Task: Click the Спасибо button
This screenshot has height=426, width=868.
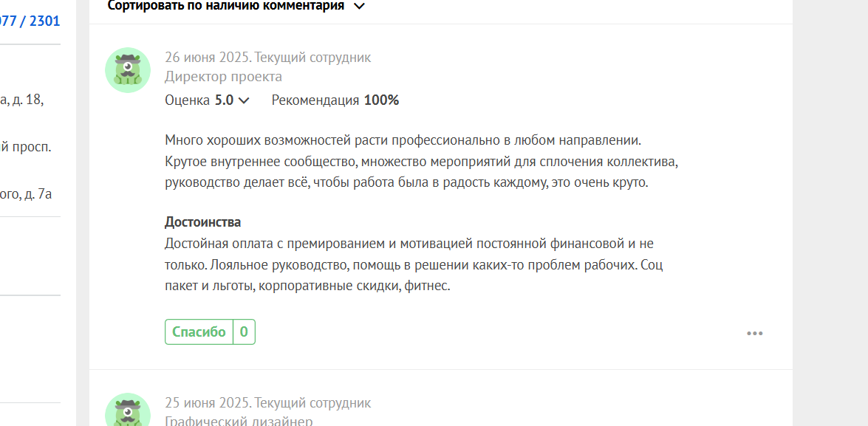Action: coord(199,332)
